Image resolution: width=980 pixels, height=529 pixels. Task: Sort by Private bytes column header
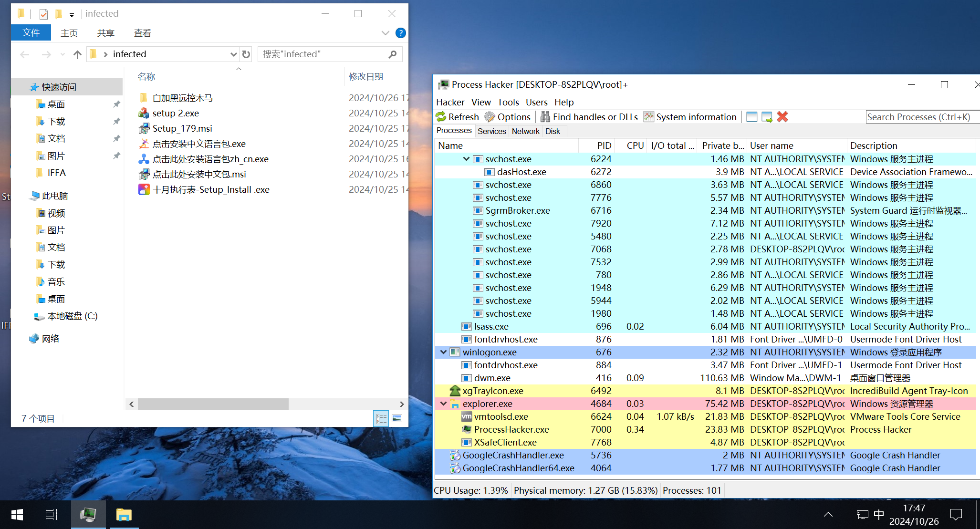tap(722, 145)
